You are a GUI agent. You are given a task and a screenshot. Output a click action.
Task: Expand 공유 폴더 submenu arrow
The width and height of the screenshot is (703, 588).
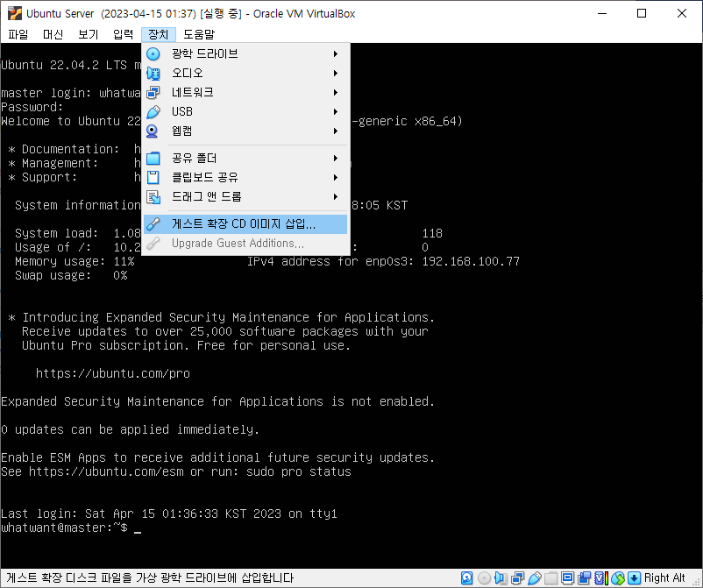[x=336, y=159]
